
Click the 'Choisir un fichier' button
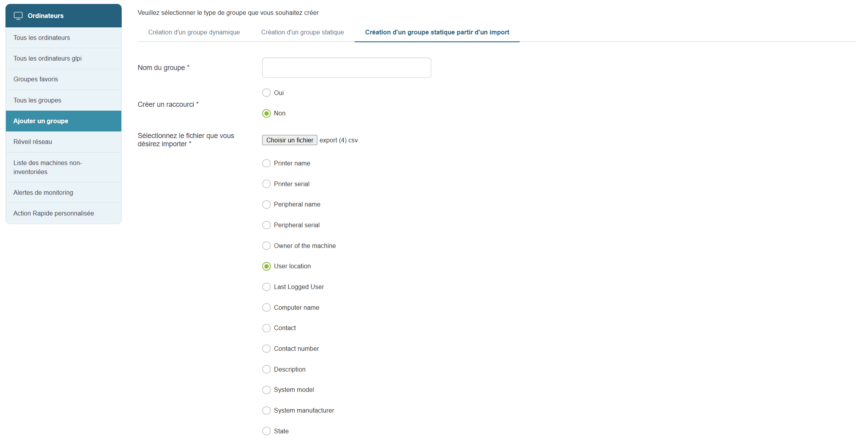290,140
